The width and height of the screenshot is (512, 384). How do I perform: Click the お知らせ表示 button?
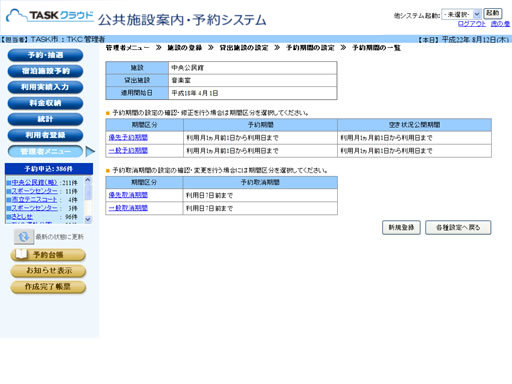(x=48, y=271)
